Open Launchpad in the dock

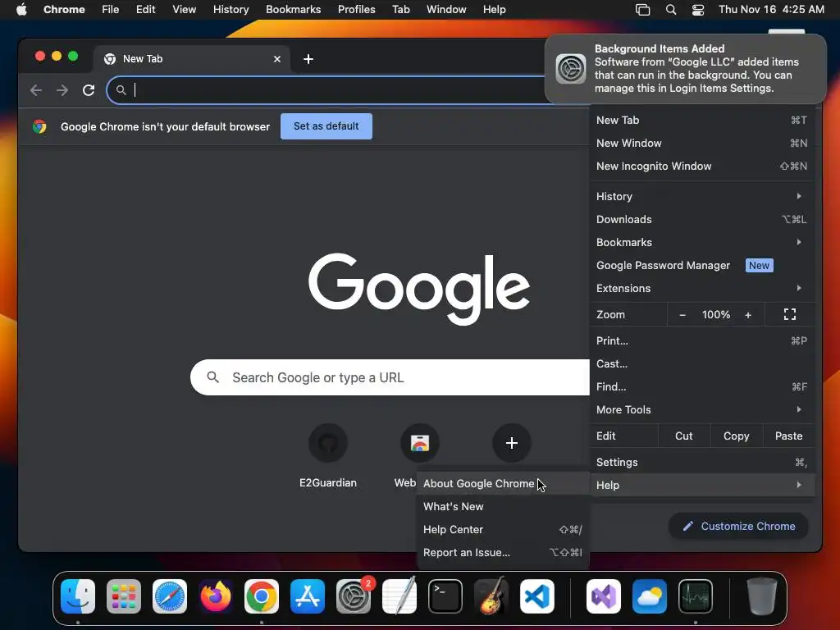click(x=124, y=596)
